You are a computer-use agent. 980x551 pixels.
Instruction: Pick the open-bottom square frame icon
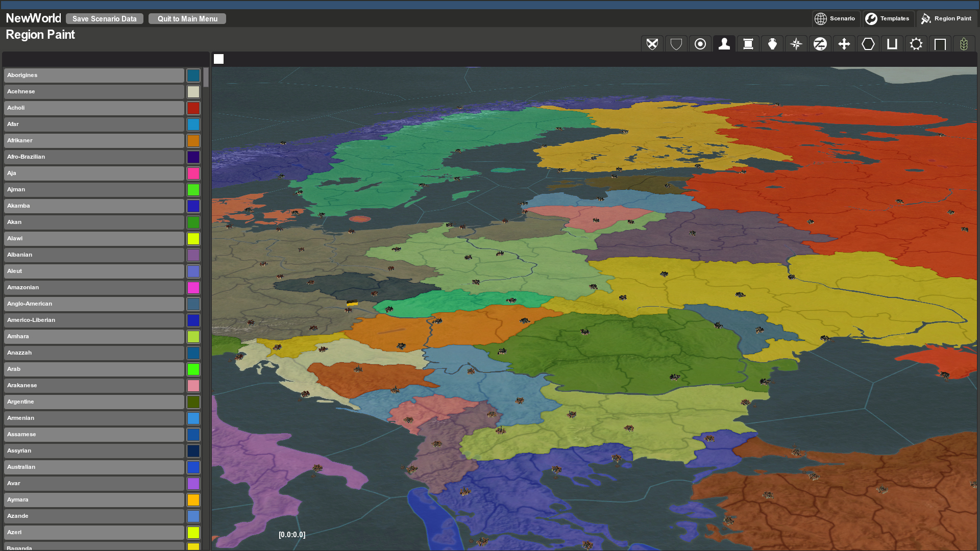[940, 44]
